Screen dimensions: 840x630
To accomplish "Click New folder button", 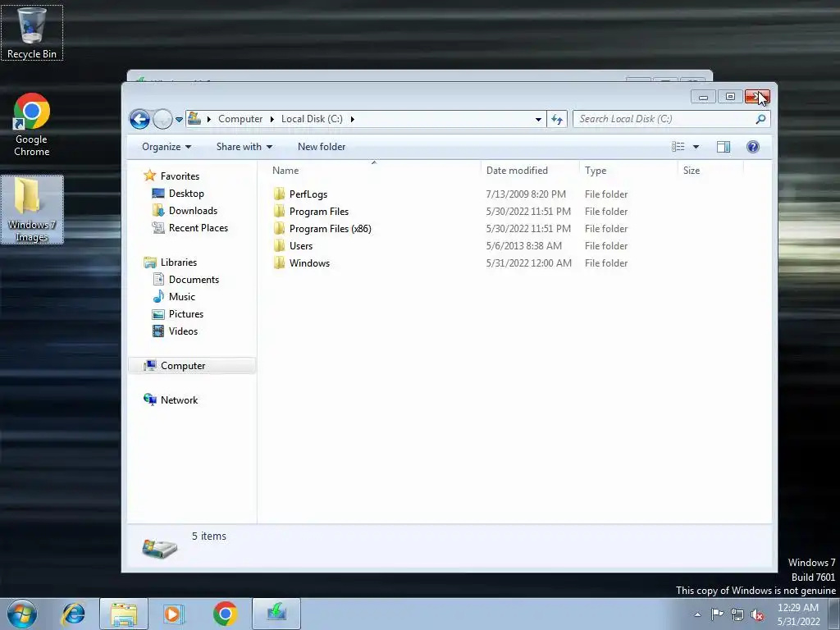I will pyautogui.click(x=322, y=147).
